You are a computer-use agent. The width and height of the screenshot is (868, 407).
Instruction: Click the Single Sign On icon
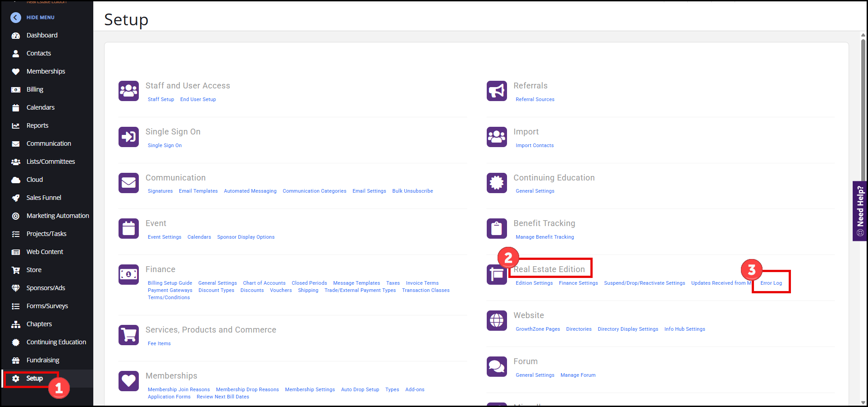128,137
